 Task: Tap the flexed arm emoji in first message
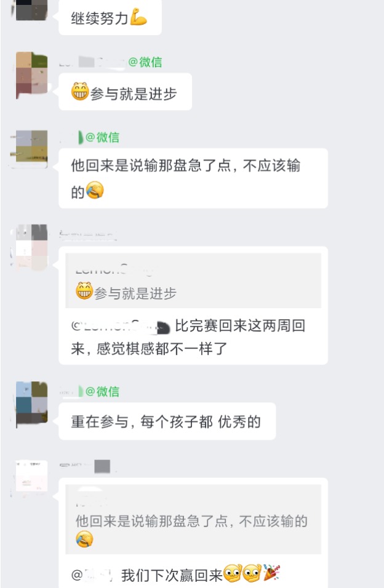[138, 17]
